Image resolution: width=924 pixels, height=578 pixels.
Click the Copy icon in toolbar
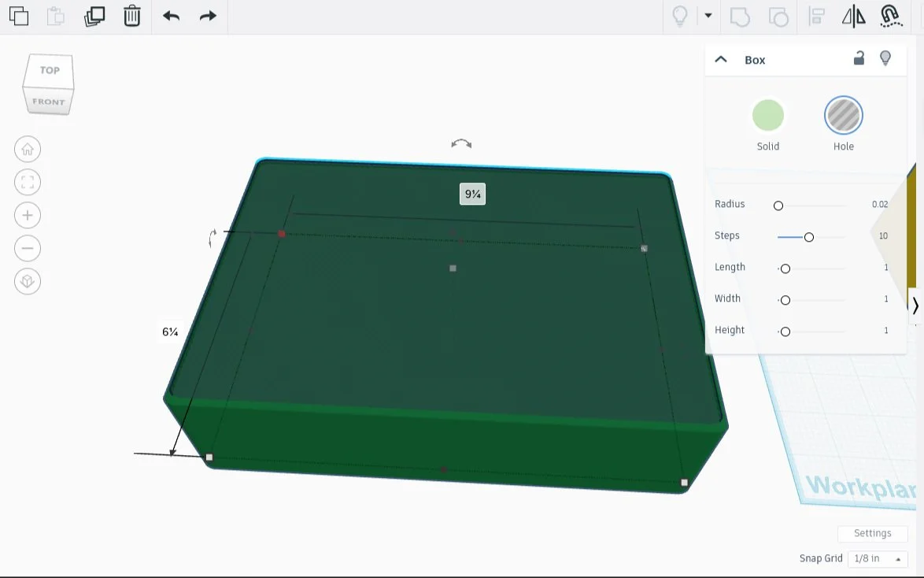coord(19,16)
